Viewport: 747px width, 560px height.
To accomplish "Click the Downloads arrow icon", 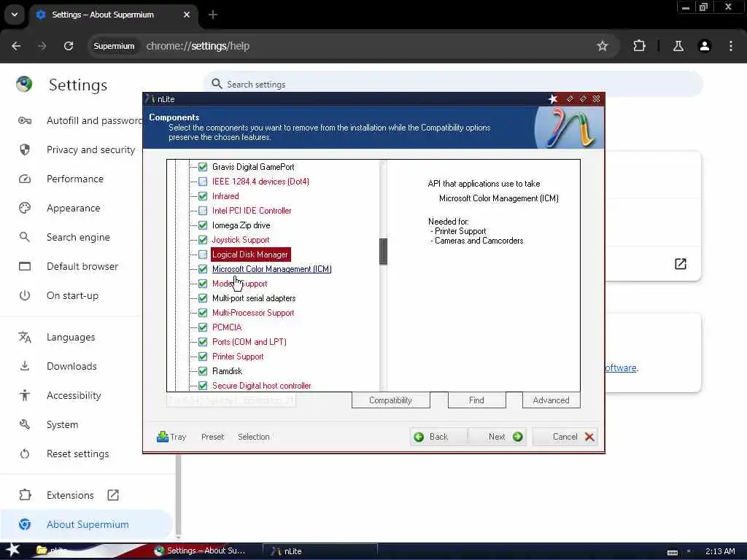I will [x=25, y=366].
